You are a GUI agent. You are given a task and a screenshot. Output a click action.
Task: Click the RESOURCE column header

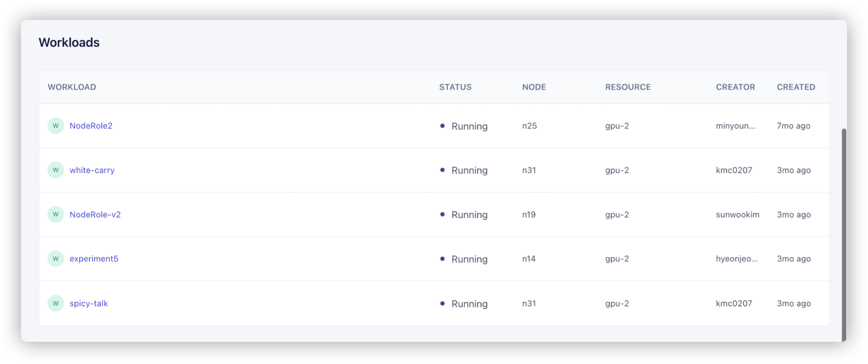(628, 87)
